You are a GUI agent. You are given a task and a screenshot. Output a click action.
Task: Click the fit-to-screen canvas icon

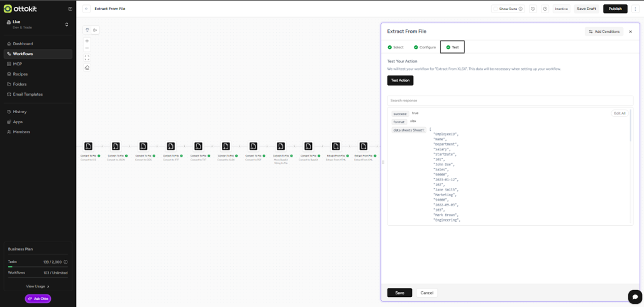[87, 57]
